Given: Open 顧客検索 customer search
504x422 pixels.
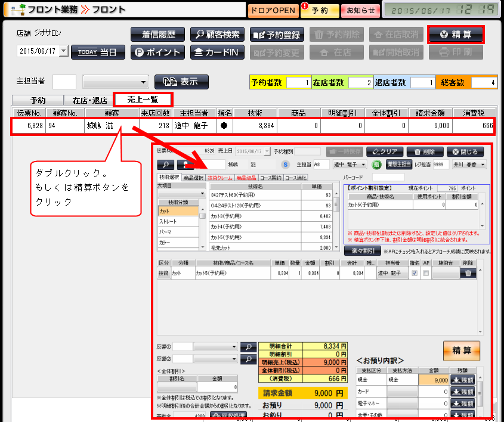Looking at the screenshot, I should [217, 35].
